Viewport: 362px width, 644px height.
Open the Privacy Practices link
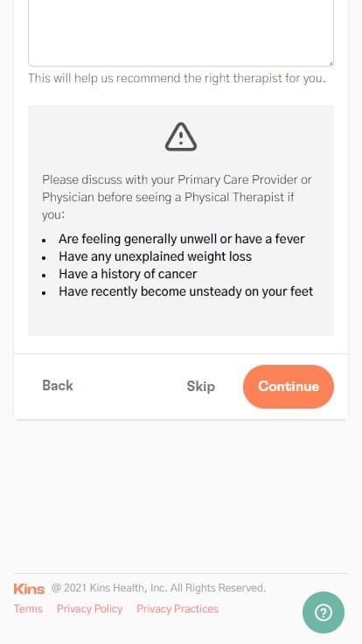pyautogui.click(x=178, y=609)
